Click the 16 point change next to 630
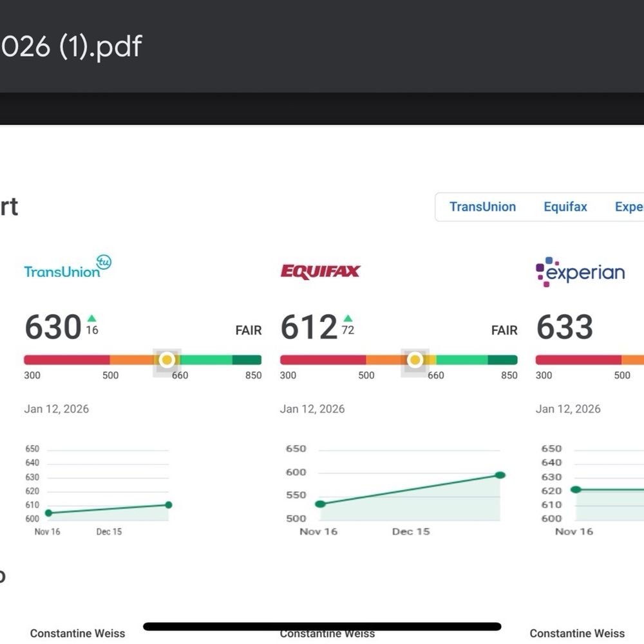This screenshot has width=644, height=644. point(92,330)
